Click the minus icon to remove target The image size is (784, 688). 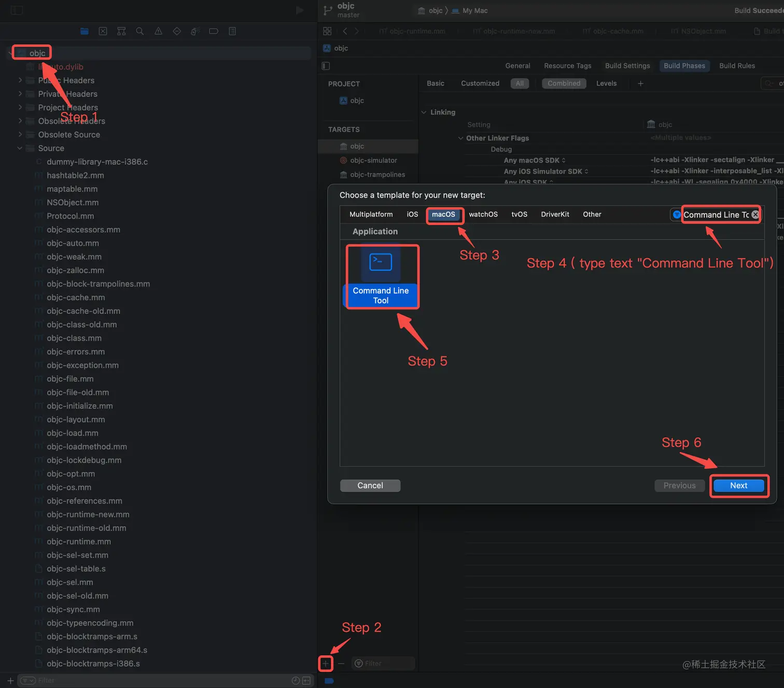[x=341, y=663]
